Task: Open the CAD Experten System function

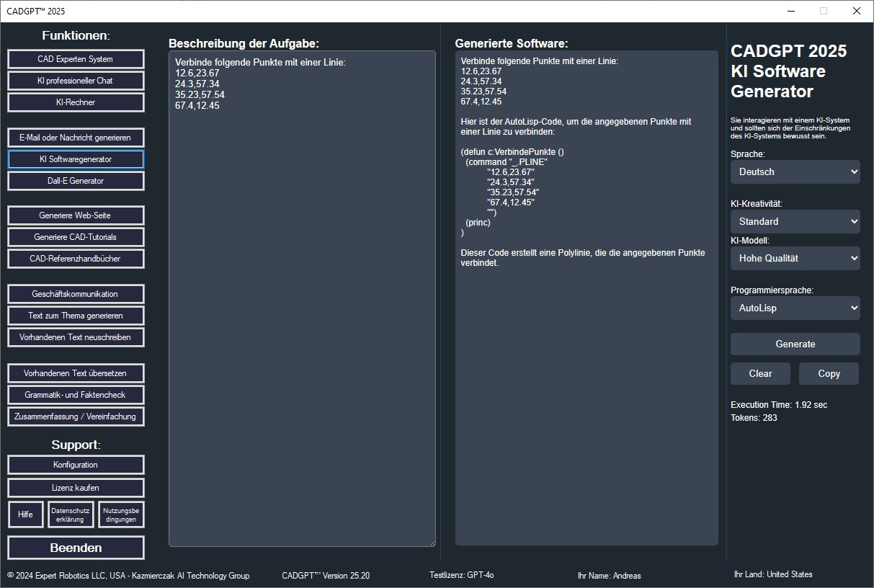Action: point(76,59)
